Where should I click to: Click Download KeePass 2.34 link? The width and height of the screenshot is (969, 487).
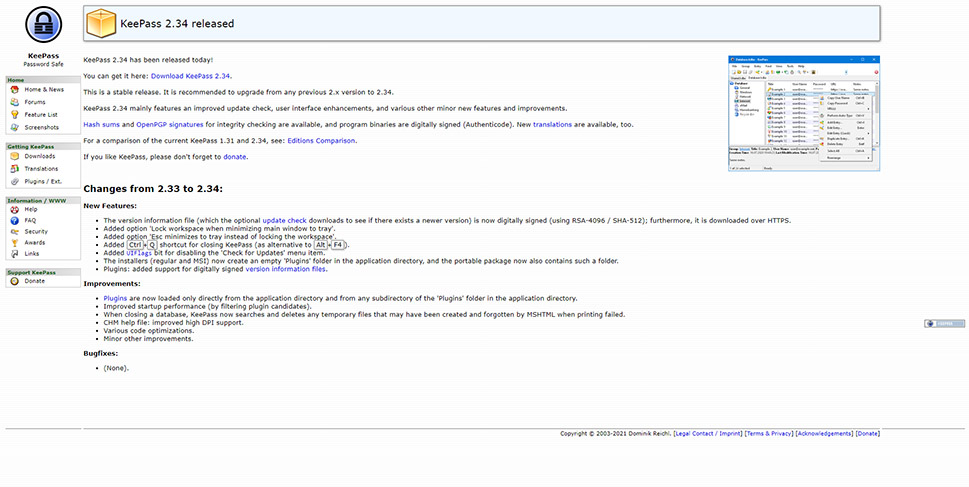(x=190, y=76)
